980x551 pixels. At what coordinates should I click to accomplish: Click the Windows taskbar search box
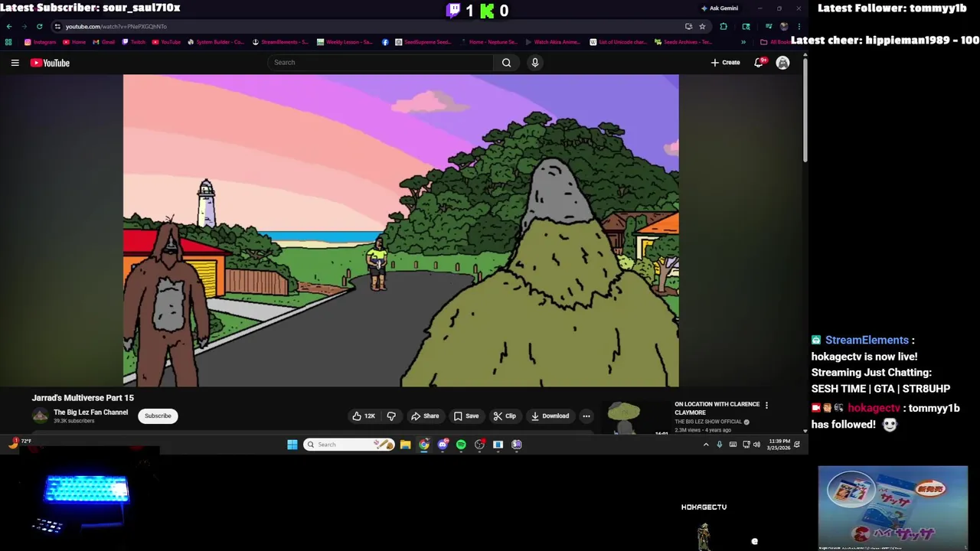tap(349, 445)
